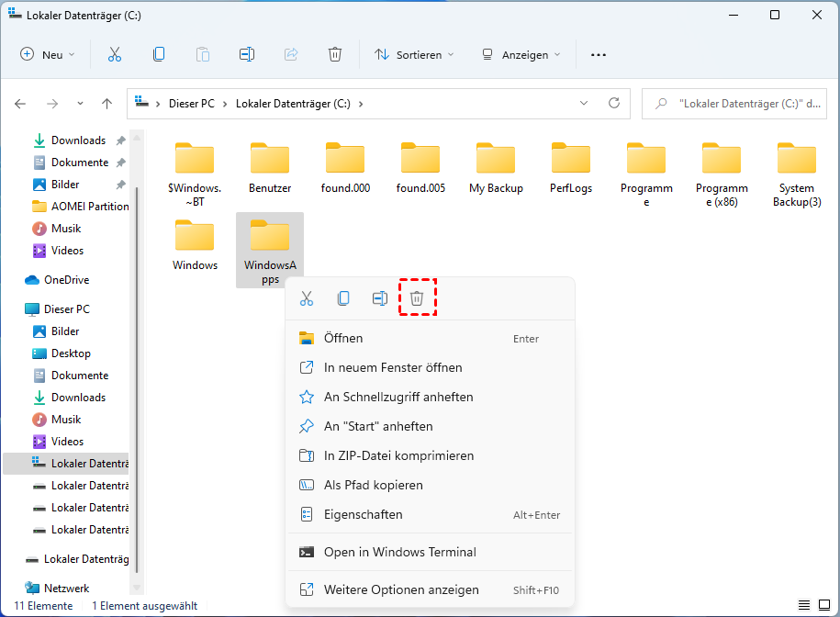Click the Cut scissors icon in the context menu
Viewport: 840px width, 617px height.
pyautogui.click(x=307, y=298)
